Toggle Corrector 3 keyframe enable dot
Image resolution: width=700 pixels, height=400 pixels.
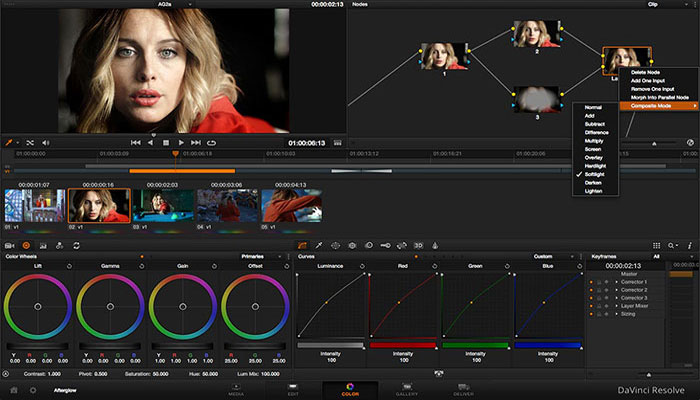(x=591, y=298)
